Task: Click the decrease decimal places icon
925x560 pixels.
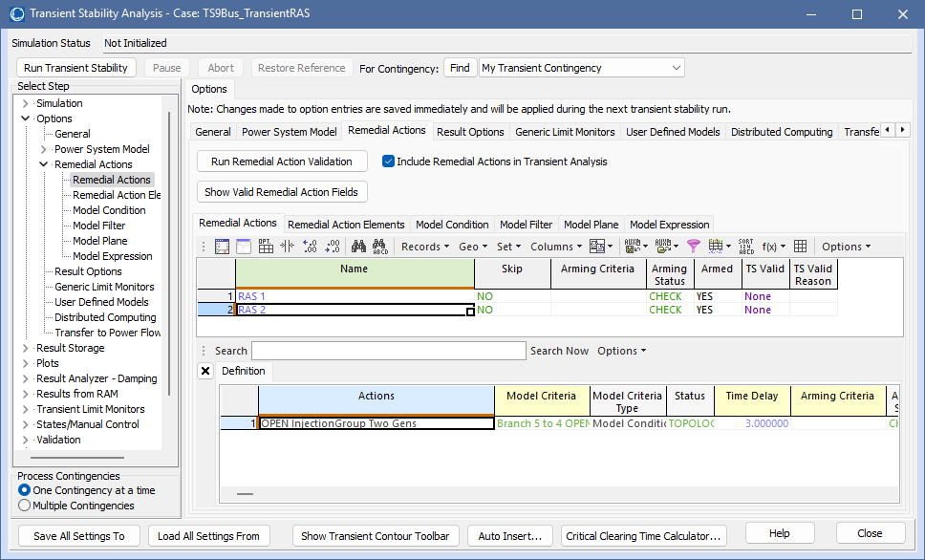Action: (332, 247)
